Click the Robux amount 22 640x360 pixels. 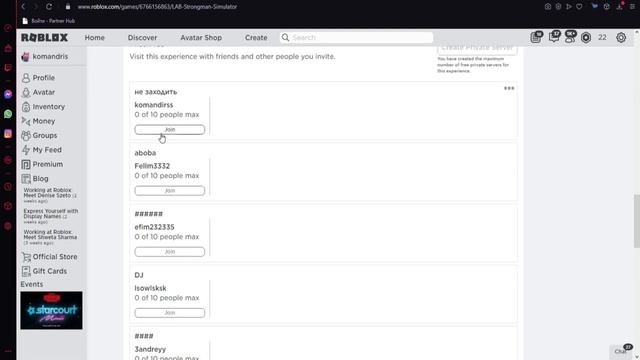602,38
